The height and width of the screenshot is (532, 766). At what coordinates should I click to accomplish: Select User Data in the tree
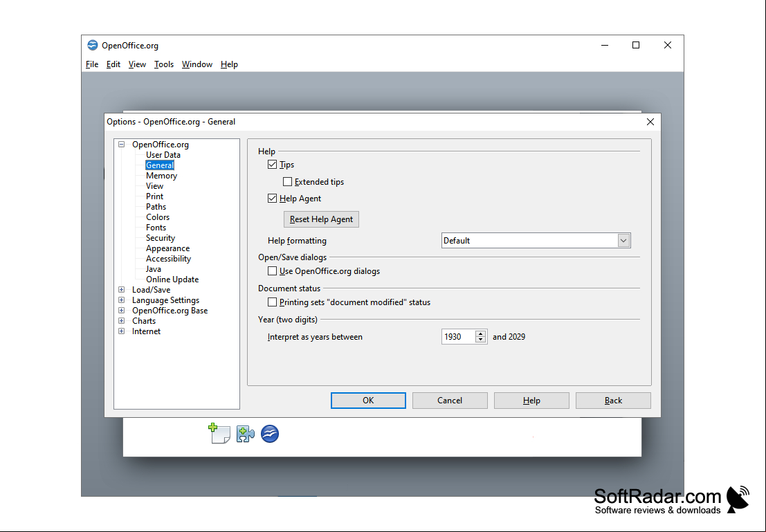coord(163,155)
